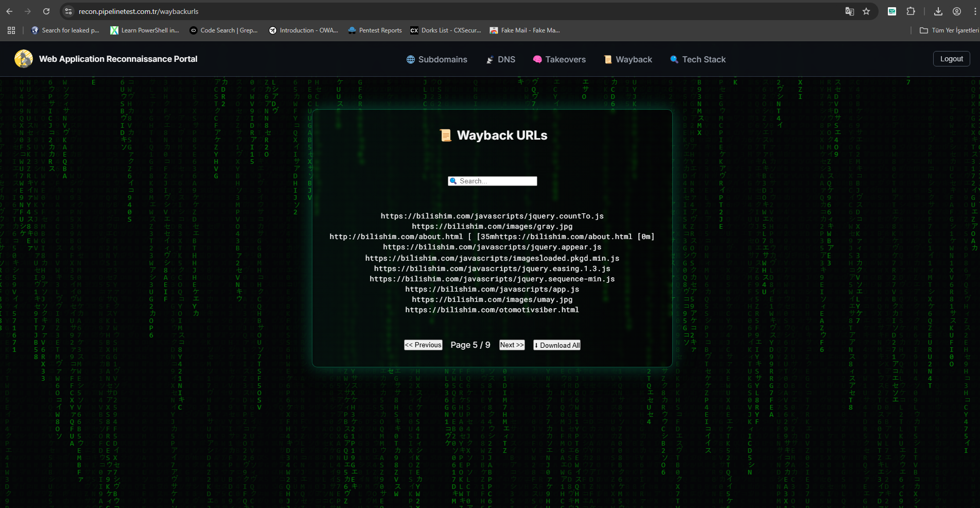Go to previous page of results
The height and width of the screenshot is (508, 980).
pyautogui.click(x=423, y=345)
